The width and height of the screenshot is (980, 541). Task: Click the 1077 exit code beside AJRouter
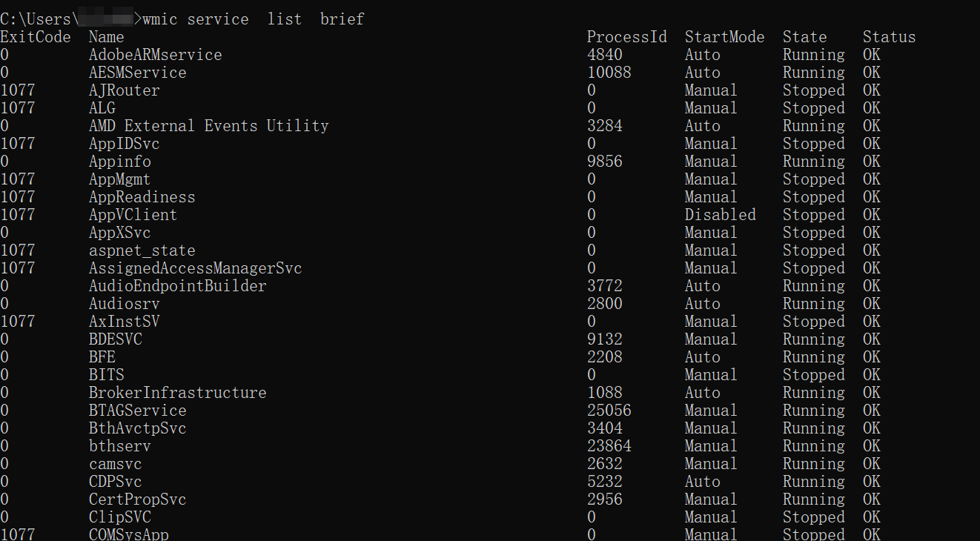[18, 90]
